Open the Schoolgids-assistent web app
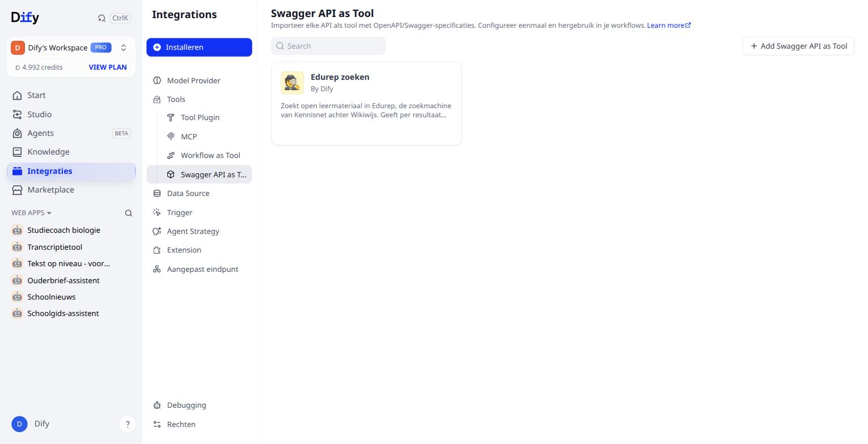 coord(71,313)
